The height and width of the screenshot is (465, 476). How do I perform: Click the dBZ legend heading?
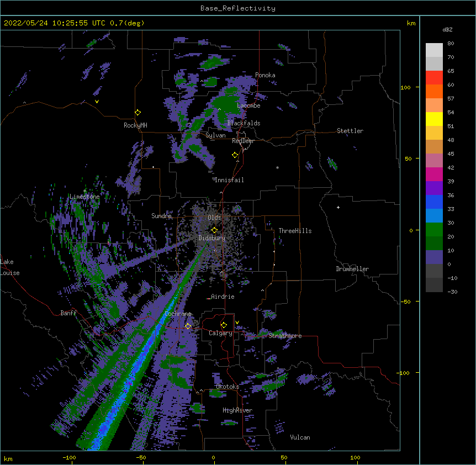tap(447, 29)
